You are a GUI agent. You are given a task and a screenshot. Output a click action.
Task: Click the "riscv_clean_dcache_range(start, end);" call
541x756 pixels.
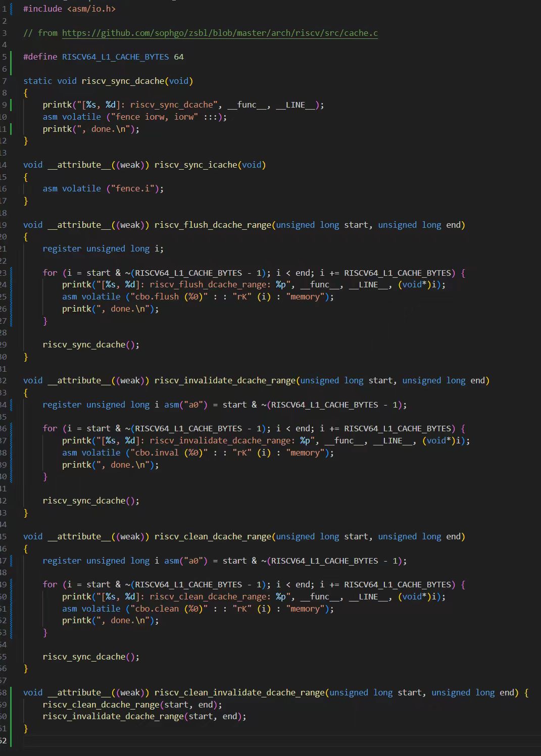[132, 704]
